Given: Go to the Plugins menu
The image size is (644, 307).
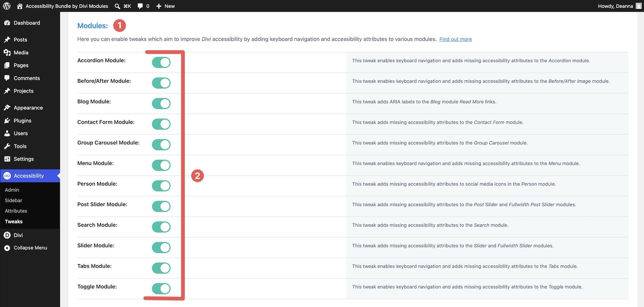Looking at the screenshot, I should pyautogui.click(x=23, y=121).
